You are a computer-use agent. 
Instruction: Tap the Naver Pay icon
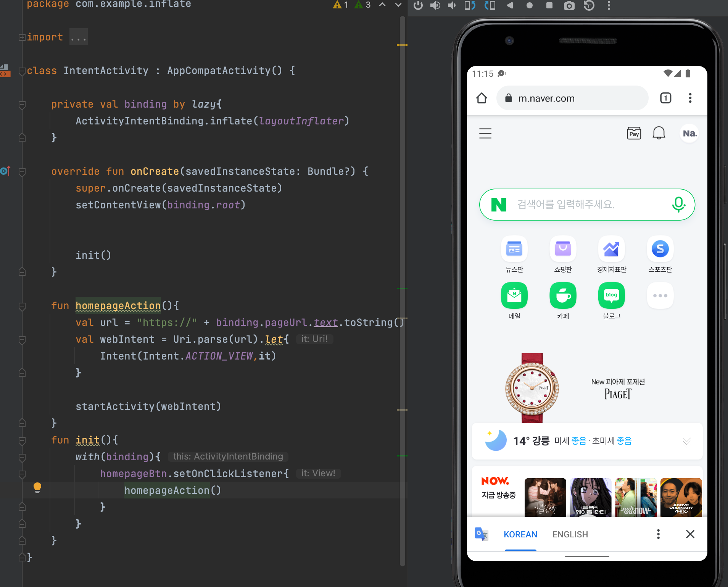tap(634, 133)
